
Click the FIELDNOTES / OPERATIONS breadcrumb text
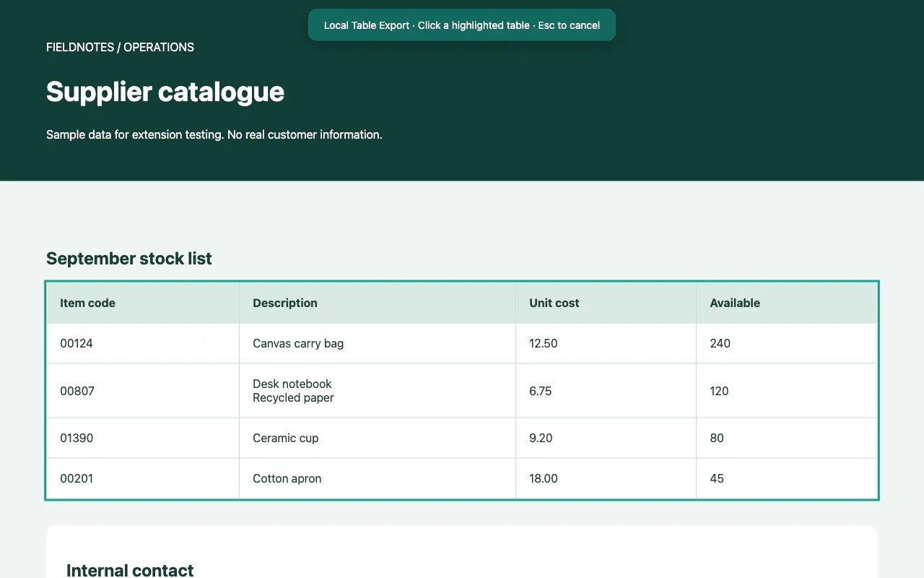click(x=120, y=48)
